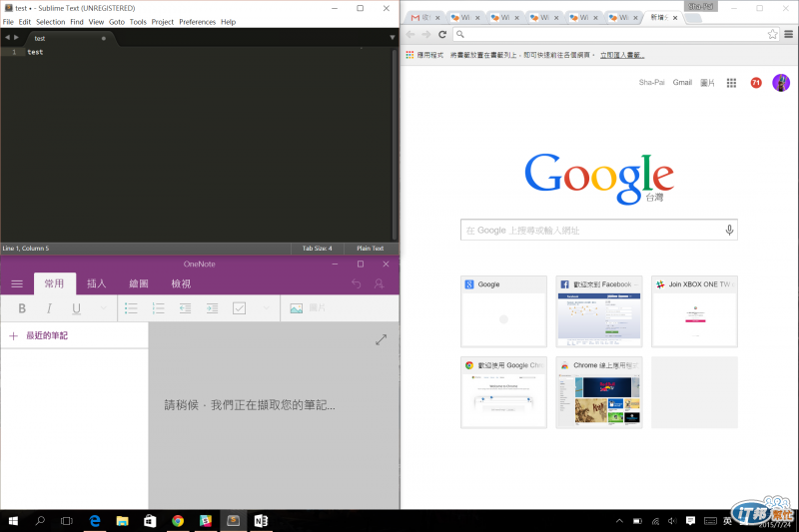The height and width of the screenshot is (532, 799).
Task: Switch to 常用 tab in OneNote
Action: (x=55, y=283)
